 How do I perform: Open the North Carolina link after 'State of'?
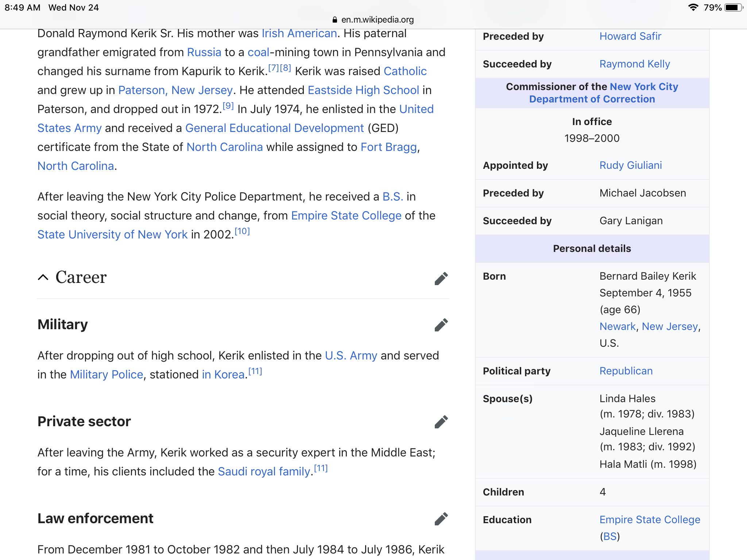click(x=225, y=147)
